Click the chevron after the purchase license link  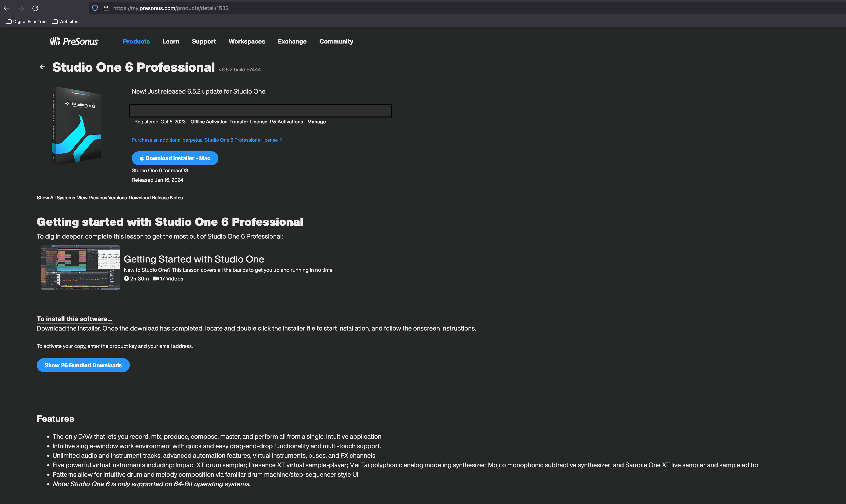coord(281,140)
